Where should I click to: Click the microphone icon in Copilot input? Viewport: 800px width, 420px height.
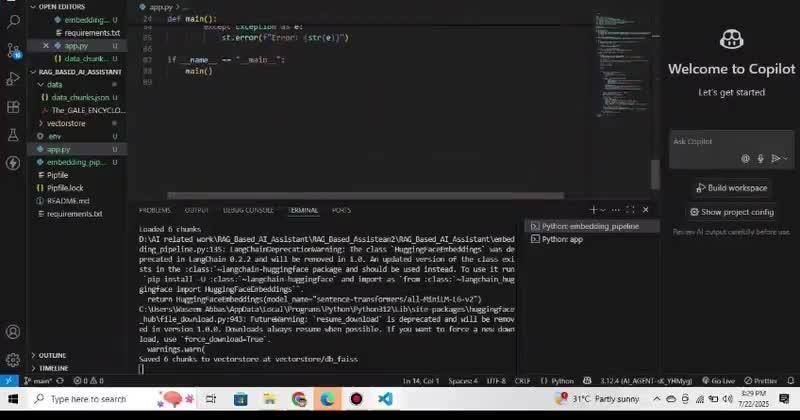point(760,159)
